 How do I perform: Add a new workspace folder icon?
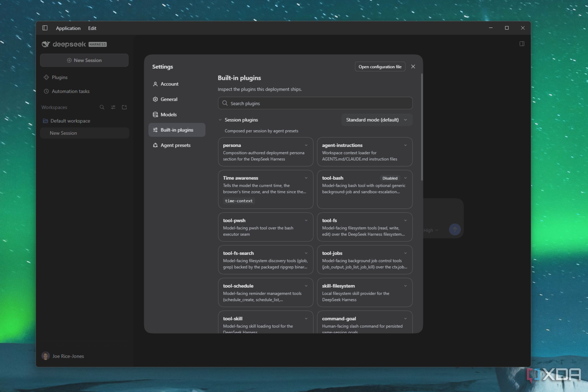124,107
